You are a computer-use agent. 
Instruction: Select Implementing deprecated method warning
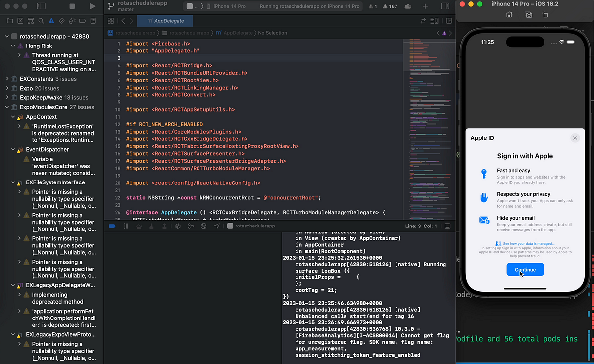coord(57,298)
